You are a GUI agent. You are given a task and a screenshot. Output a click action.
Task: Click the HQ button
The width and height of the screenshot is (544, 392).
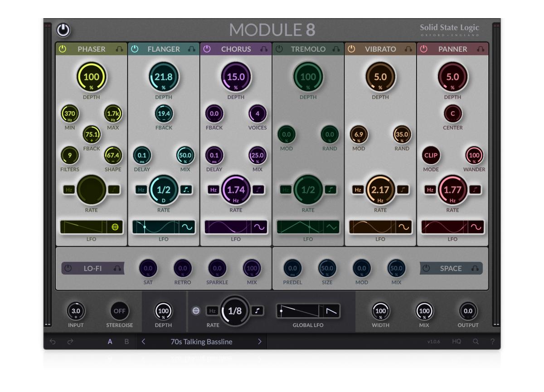[x=457, y=342]
